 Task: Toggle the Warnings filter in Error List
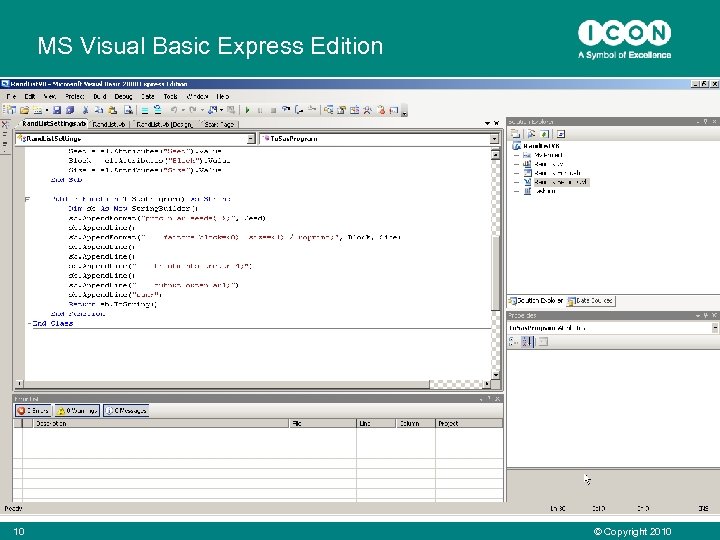(x=77, y=411)
